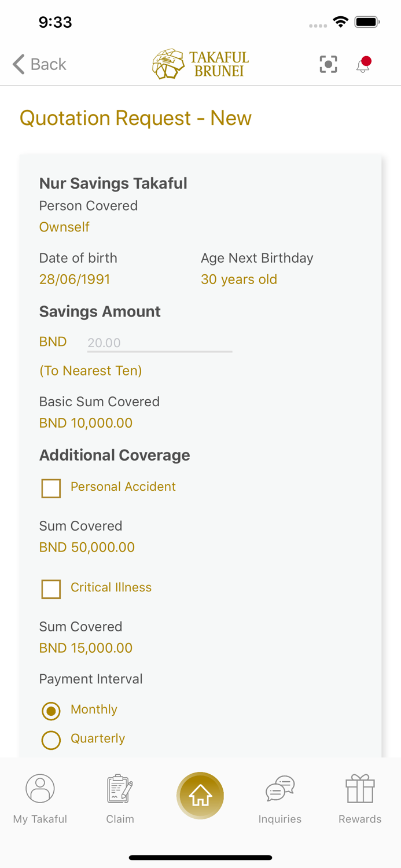Viewport: 401px width, 868px height.
Task: Open the Claim section icon
Action: tap(120, 788)
